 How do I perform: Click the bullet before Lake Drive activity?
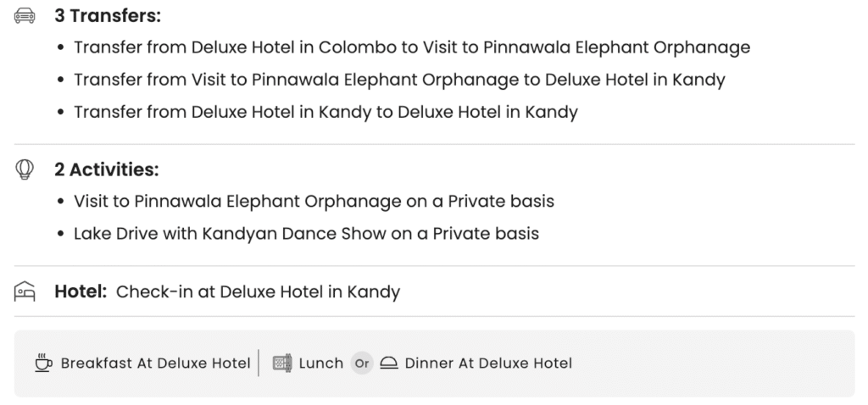click(61, 234)
